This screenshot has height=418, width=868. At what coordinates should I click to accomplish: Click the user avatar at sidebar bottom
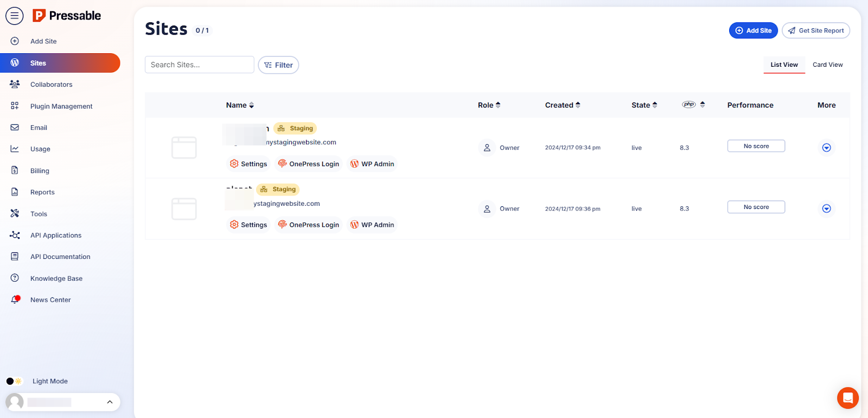pos(15,402)
